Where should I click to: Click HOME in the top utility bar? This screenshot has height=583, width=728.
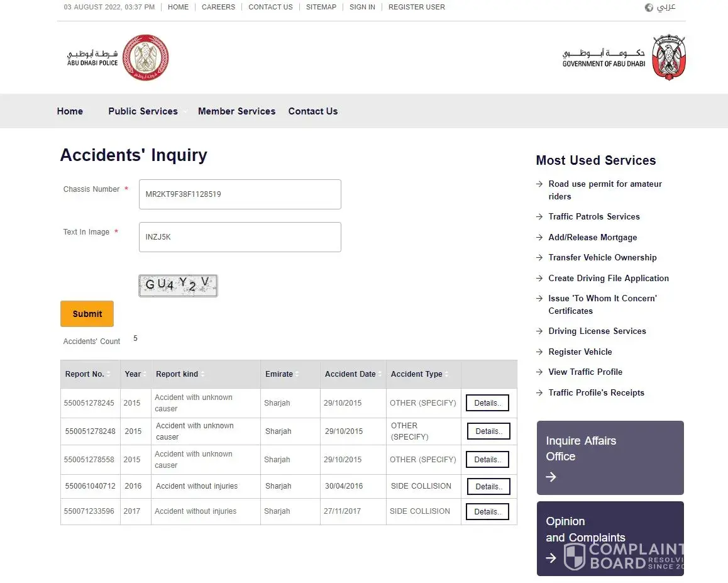coord(179,7)
